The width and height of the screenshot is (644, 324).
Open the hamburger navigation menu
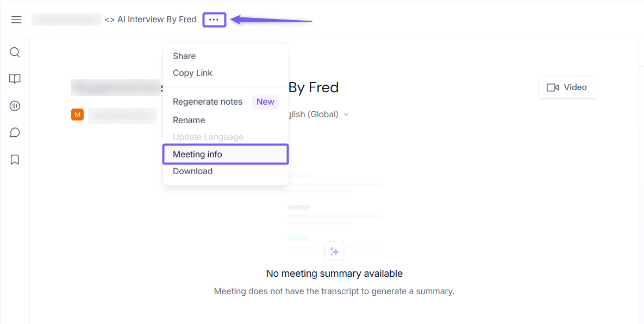[16, 20]
